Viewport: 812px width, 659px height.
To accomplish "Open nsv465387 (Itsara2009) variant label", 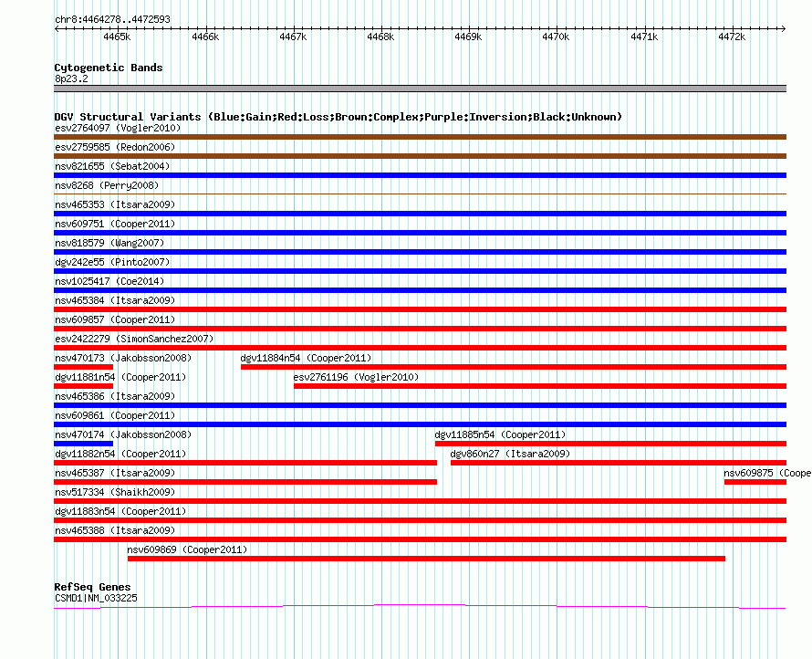I will pos(115,473).
